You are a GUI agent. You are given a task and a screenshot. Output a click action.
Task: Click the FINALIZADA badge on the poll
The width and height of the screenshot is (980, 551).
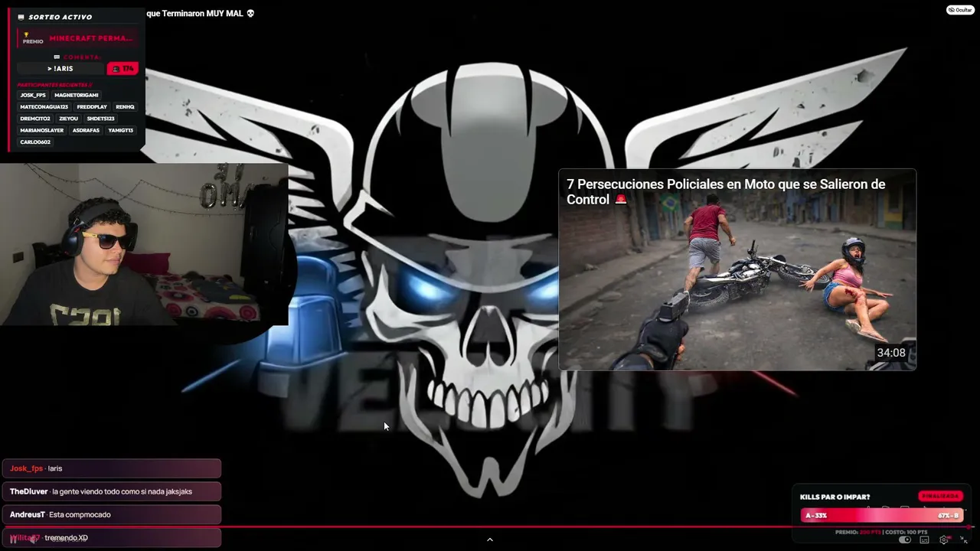coord(940,496)
